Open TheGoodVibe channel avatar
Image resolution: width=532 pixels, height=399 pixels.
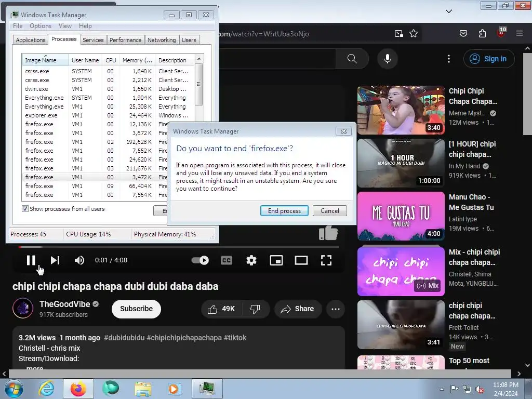[x=23, y=308]
